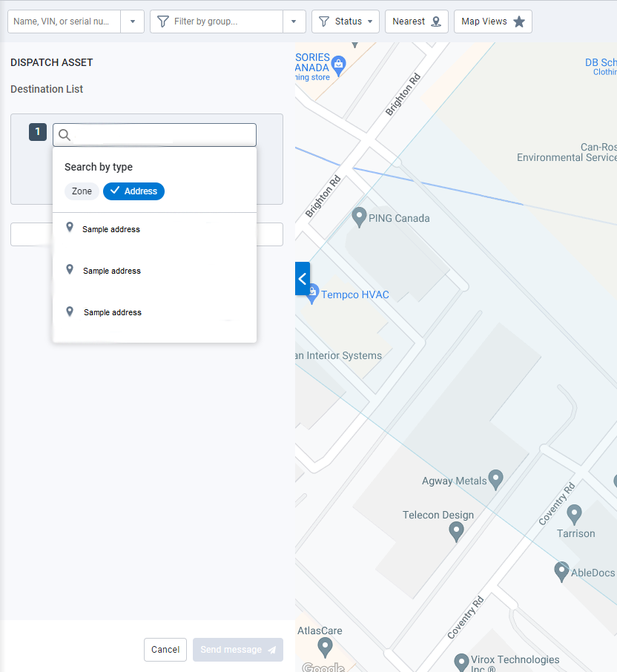Screen dimensions: 617x672
Task: Expand the Filter by group dropdown arrow
Action: 294,22
